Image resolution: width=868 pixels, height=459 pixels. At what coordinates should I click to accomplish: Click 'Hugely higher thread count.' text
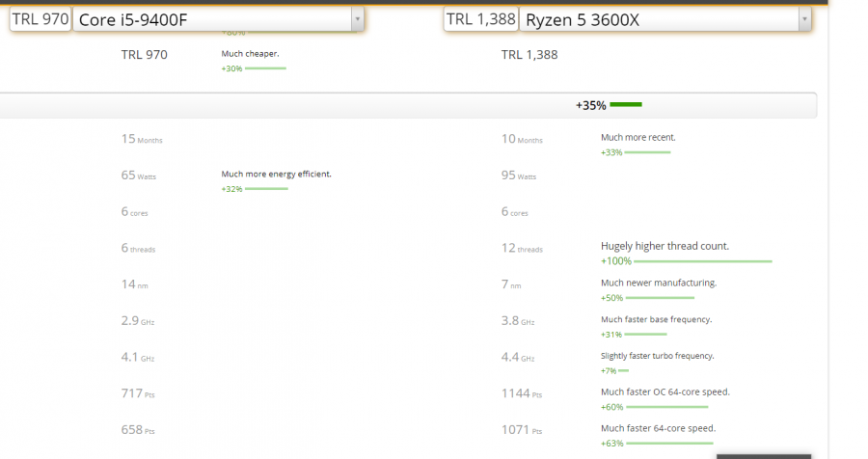665,246
